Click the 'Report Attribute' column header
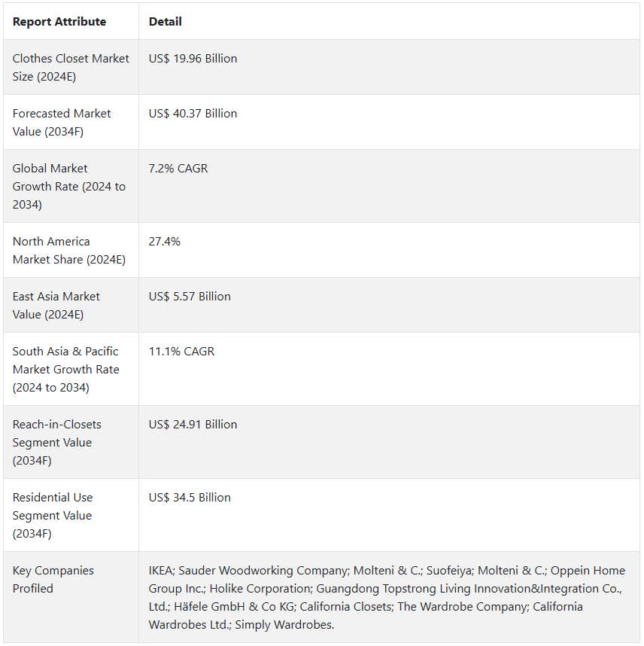 (x=59, y=22)
